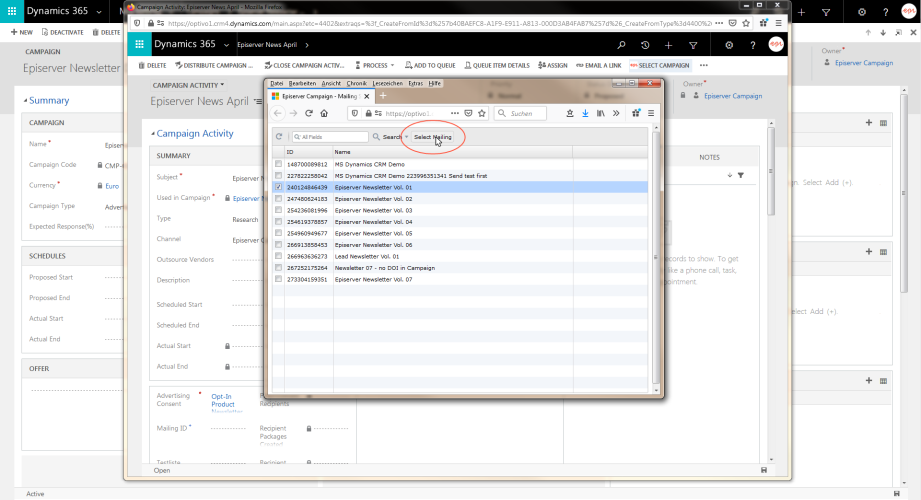Viewport: 921px width, 500px height.
Task: Open hamburger menu in popup Firefox
Action: (x=651, y=113)
